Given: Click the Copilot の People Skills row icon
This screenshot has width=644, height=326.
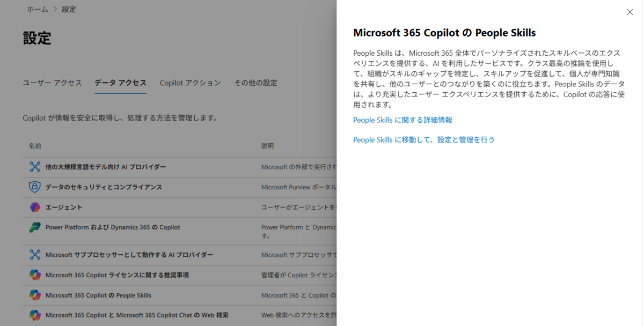Looking at the screenshot, I should [35, 295].
